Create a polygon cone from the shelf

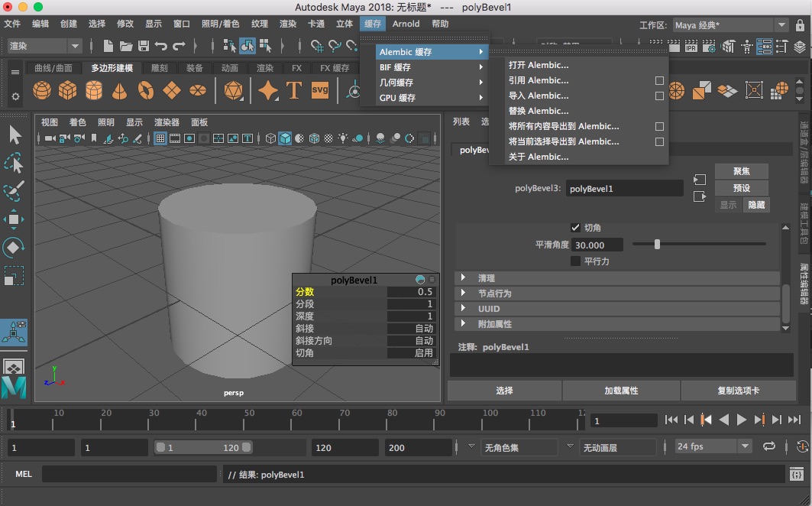118,90
